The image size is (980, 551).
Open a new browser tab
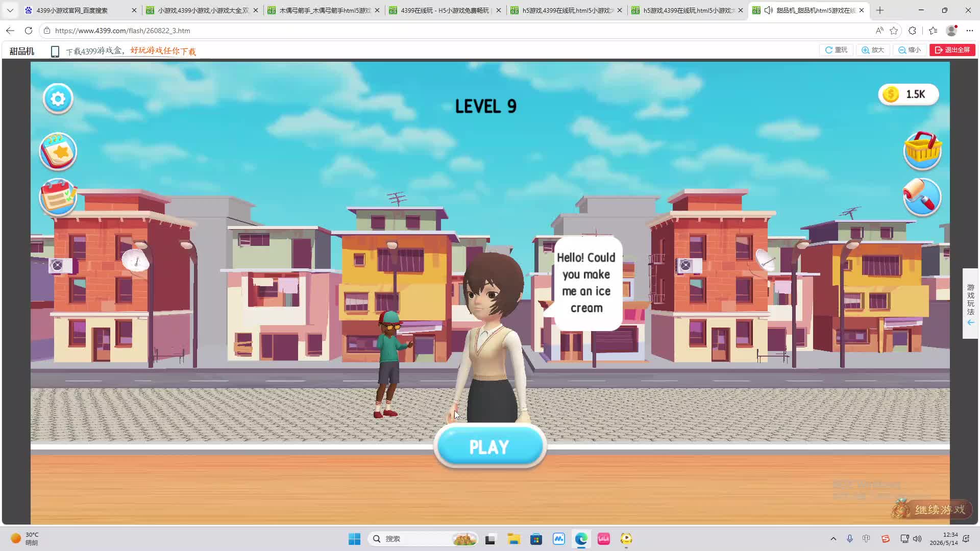880,10
